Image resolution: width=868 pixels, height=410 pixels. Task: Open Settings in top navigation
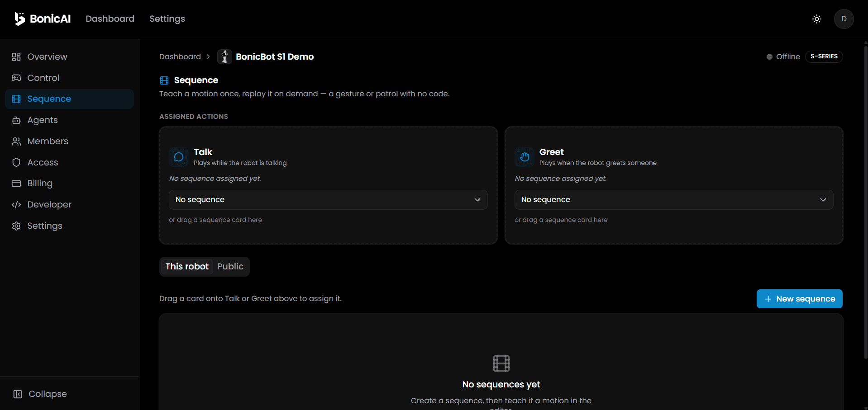pyautogui.click(x=167, y=19)
